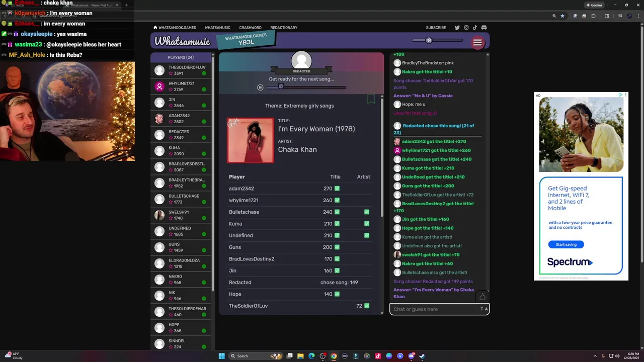This screenshot has width=644, height=362.
Task: Open Microsoft Edge from the taskbar
Action: [x=311, y=356]
